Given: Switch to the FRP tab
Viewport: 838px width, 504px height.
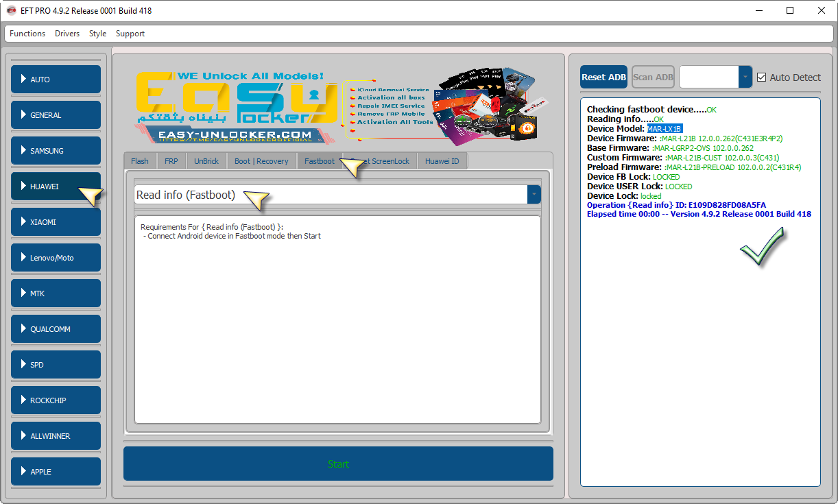Looking at the screenshot, I should [x=171, y=161].
